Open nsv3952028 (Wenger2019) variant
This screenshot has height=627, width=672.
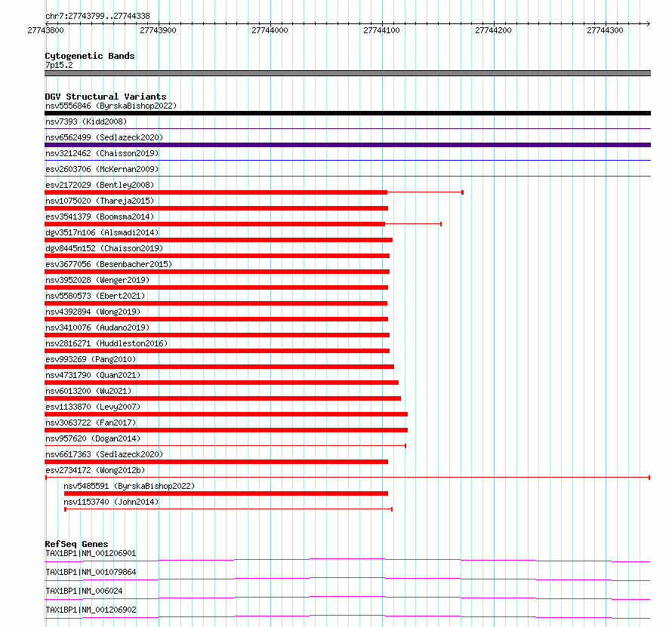click(97, 280)
